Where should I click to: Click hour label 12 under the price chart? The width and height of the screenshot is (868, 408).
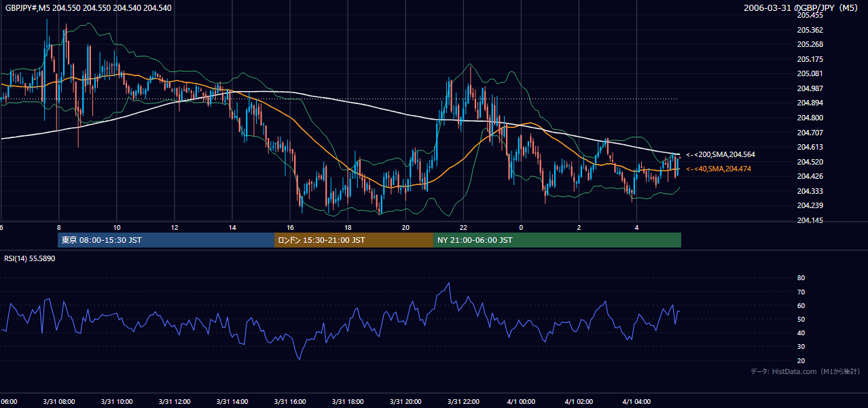[x=175, y=227]
